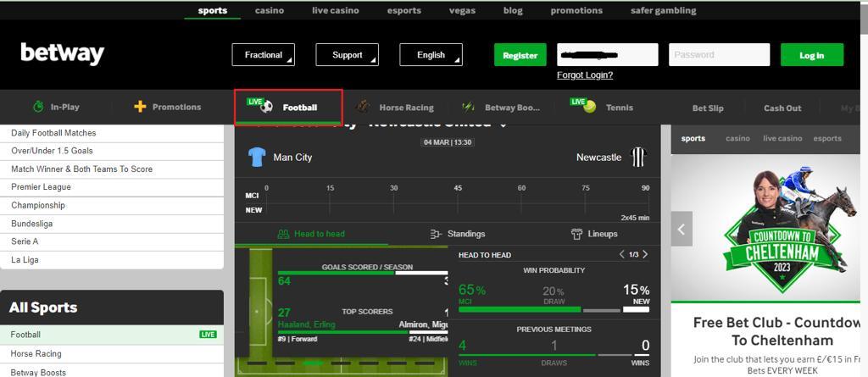Open blog in top navigation
This screenshot has height=377, width=868.
[x=513, y=10]
